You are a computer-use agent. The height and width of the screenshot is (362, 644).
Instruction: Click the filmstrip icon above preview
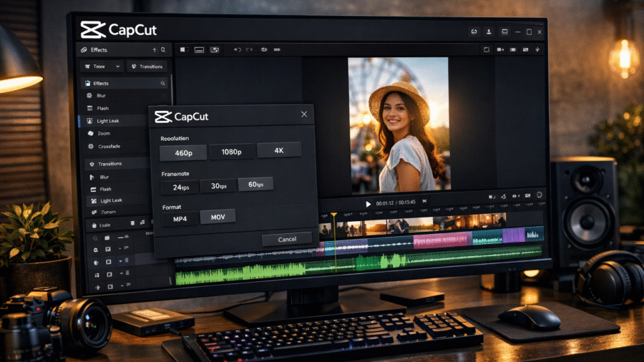[513, 49]
